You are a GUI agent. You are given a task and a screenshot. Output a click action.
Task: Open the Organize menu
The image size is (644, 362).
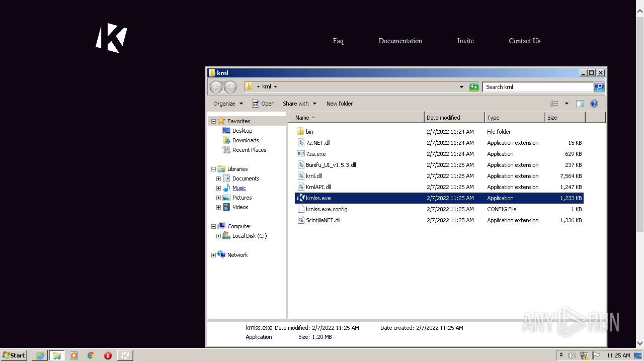(x=228, y=104)
